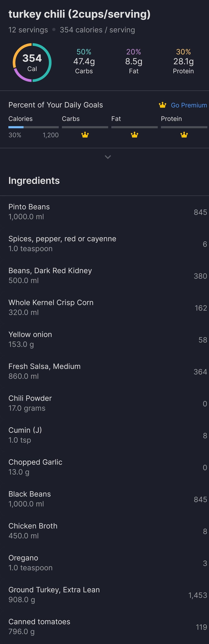Tap the Canned tomatoes ingredient row
The height and width of the screenshot is (644, 209).
[x=104, y=627]
